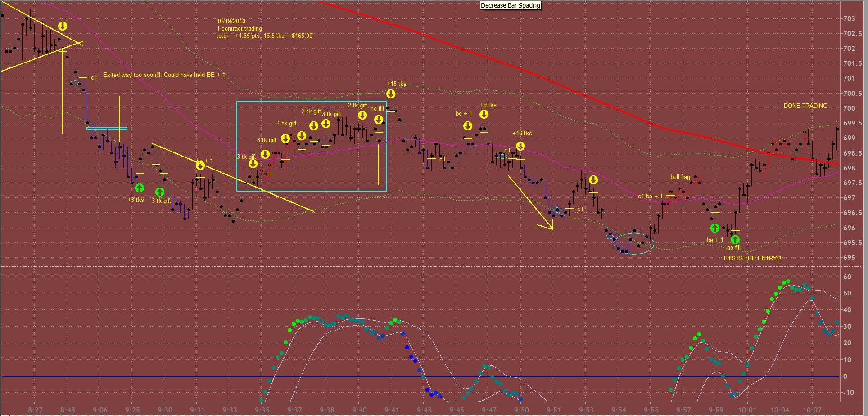Select the green up arrow above '+3 tks'
The height and width of the screenshot is (416, 868).
point(140,188)
